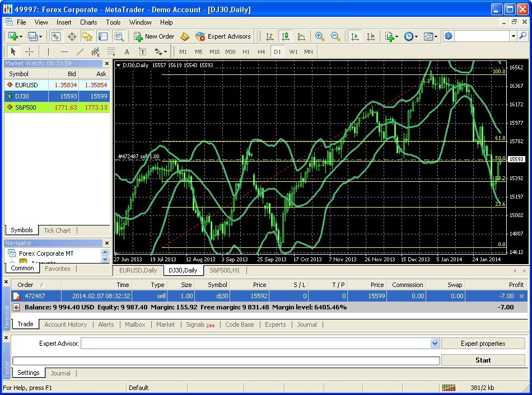Switch timeframe to W1
The height and width of the screenshot is (395, 532).
293,52
